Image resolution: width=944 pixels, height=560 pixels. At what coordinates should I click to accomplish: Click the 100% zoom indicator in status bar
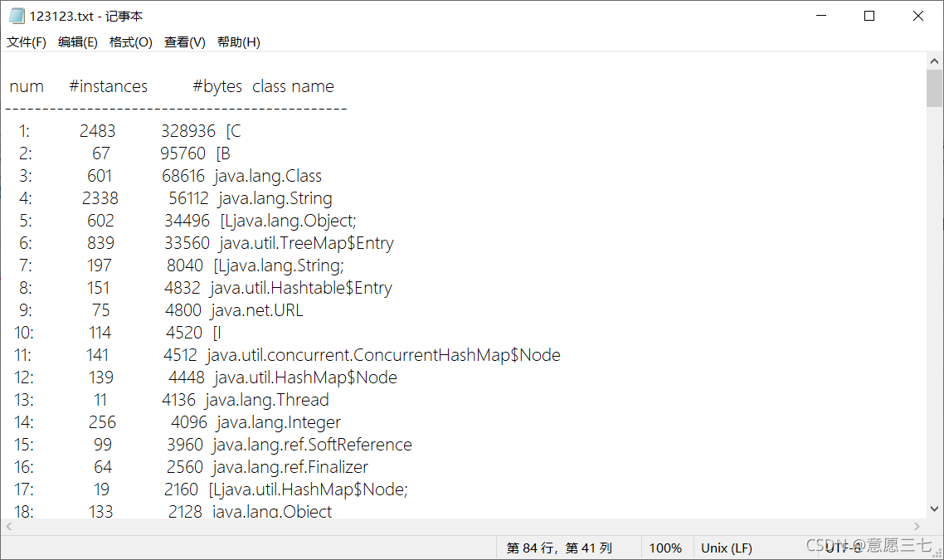pyautogui.click(x=665, y=548)
